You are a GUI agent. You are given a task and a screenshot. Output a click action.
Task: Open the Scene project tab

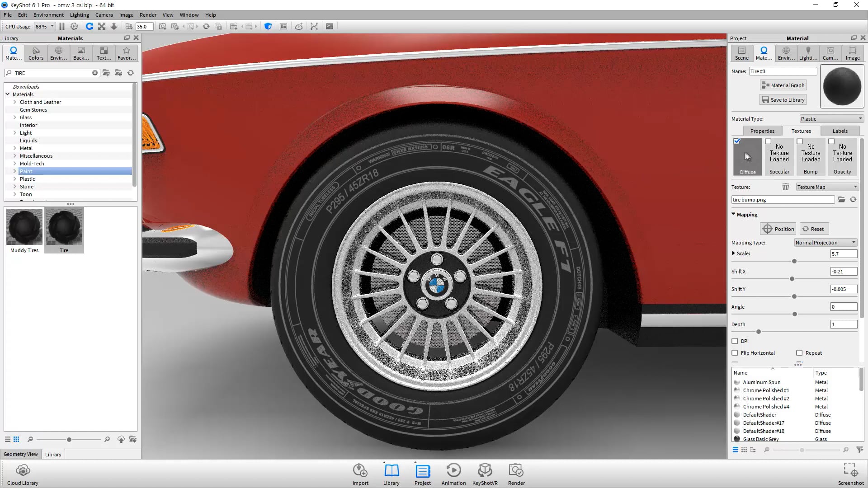pyautogui.click(x=742, y=53)
